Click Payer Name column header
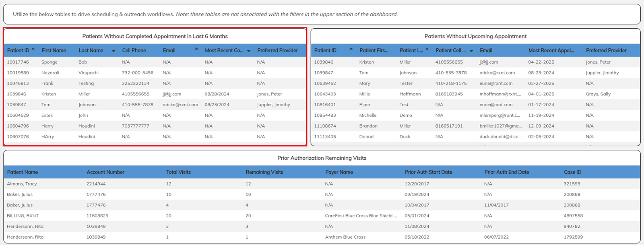Screen dimensions: 644x245 [339, 172]
